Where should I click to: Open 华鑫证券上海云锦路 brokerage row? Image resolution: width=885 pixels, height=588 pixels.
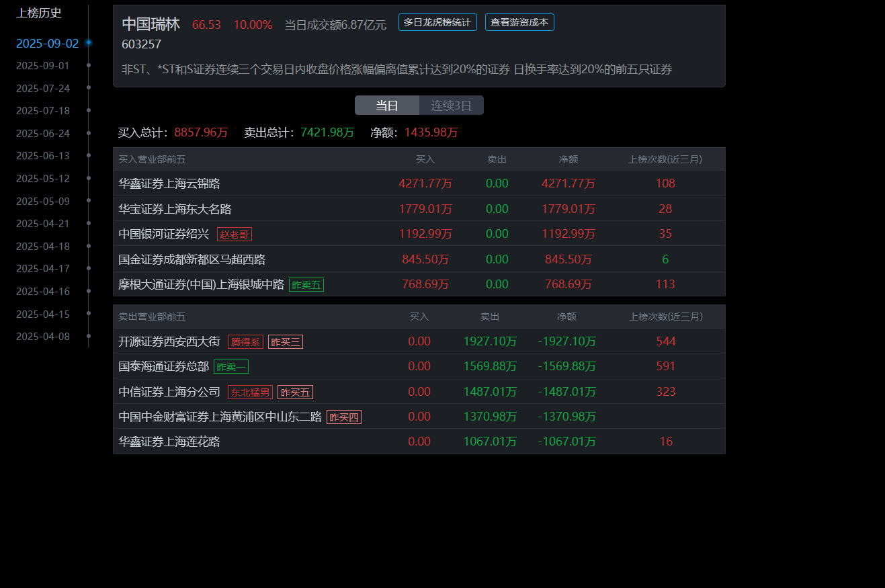coord(419,183)
